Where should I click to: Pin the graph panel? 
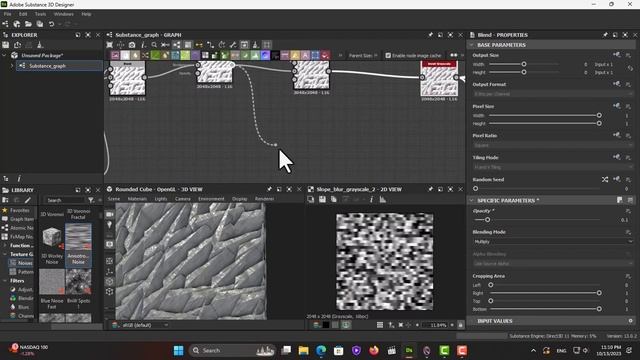point(430,35)
